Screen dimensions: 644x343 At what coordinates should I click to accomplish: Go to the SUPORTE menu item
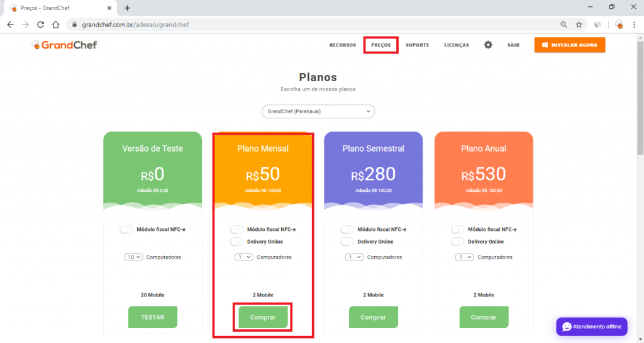click(x=417, y=45)
